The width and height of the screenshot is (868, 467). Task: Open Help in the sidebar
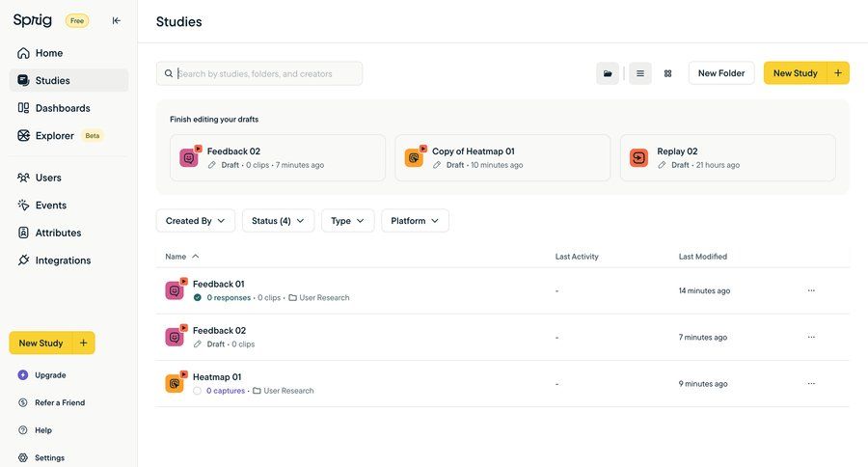click(x=43, y=430)
